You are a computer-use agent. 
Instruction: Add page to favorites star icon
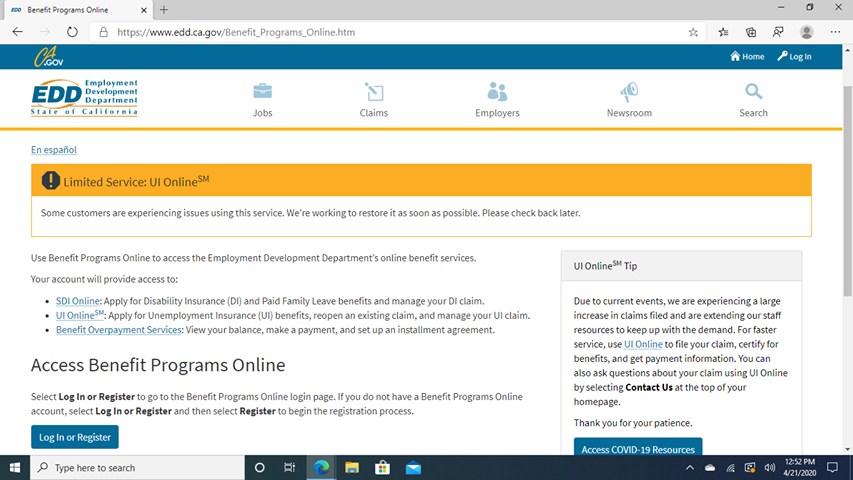[x=693, y=32]
